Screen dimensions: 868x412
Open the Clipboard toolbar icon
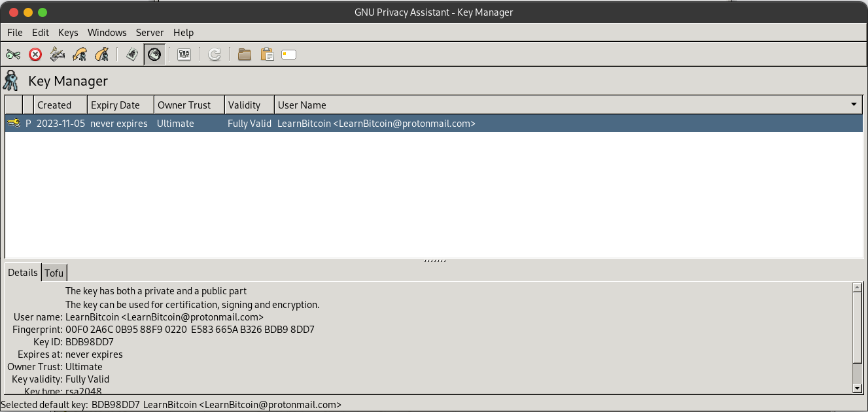(x=267, y=55)
